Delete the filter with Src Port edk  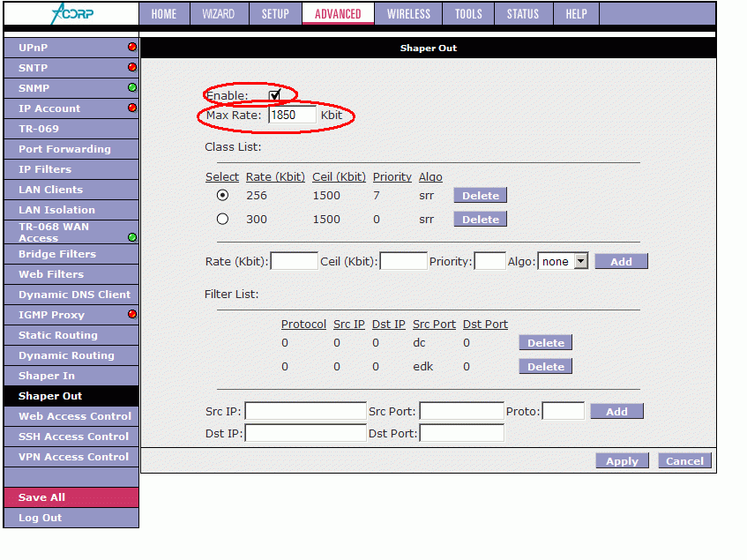(546, 366)
